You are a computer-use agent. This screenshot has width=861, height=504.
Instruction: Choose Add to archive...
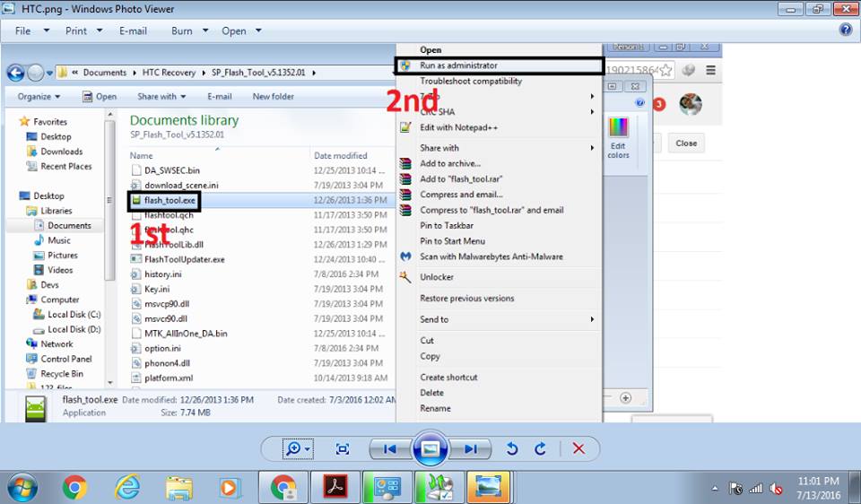(x=449, y=163)
